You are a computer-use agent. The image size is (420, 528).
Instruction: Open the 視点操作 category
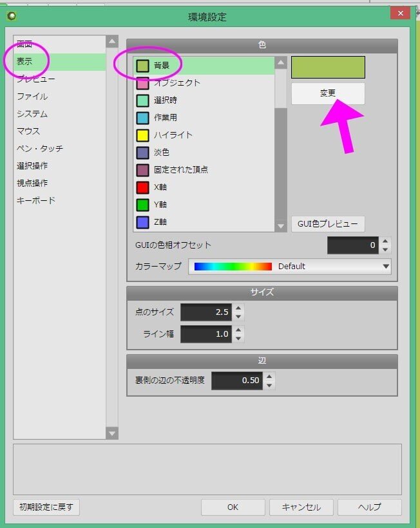point(59,183)
